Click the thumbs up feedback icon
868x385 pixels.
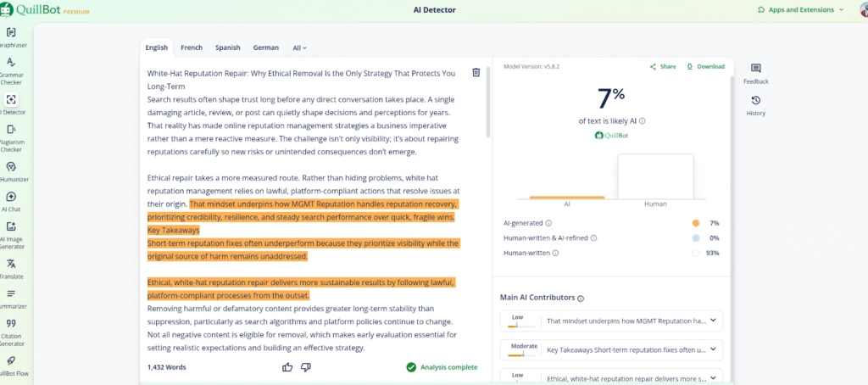tap(287, 367)
